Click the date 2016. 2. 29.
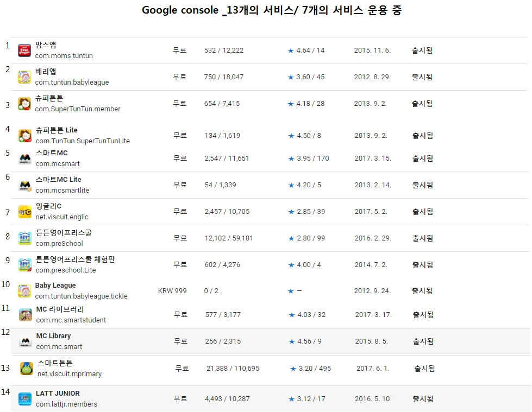This screenshot has height=412, width=532. 373,238
